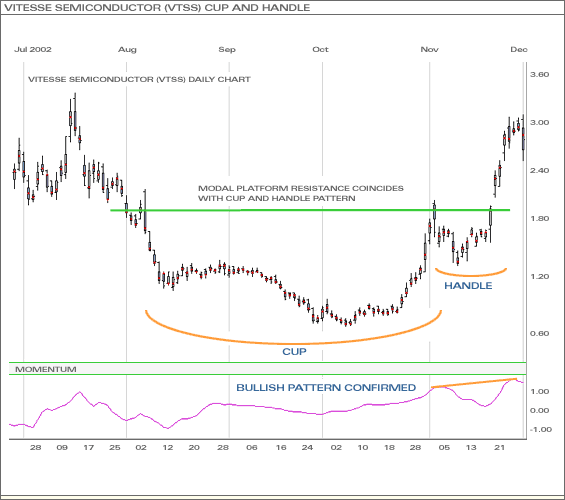Click the '16' date tick label
Viewport: 565px width, 500px height.
tap(281, 448)
